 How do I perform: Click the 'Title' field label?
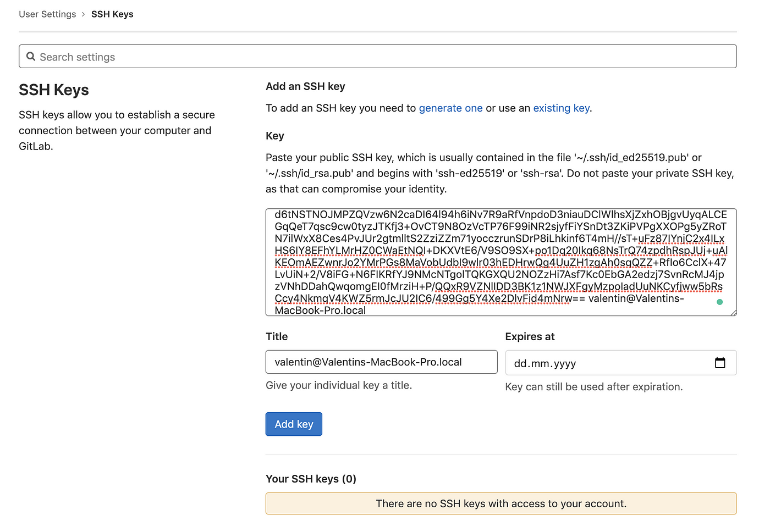pos(277,337)
